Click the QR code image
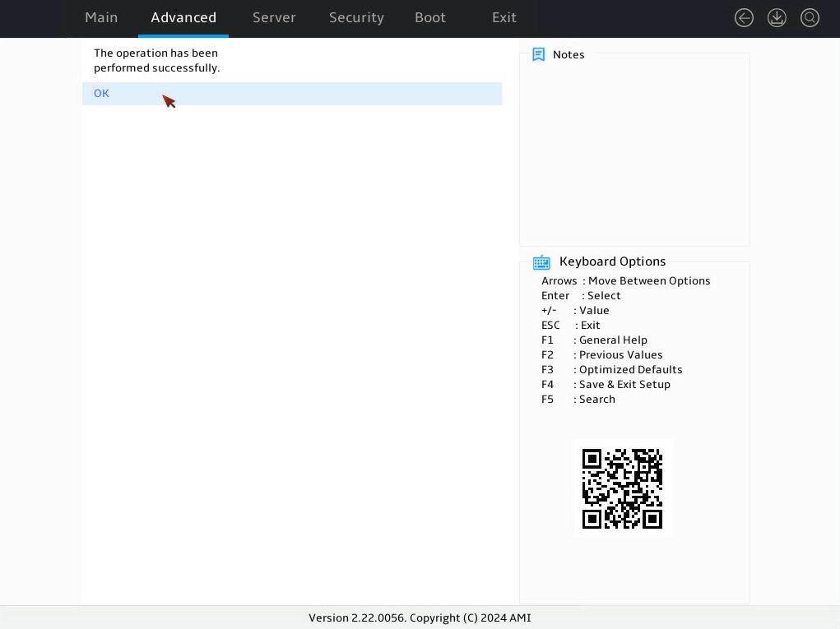 point(623,488)
